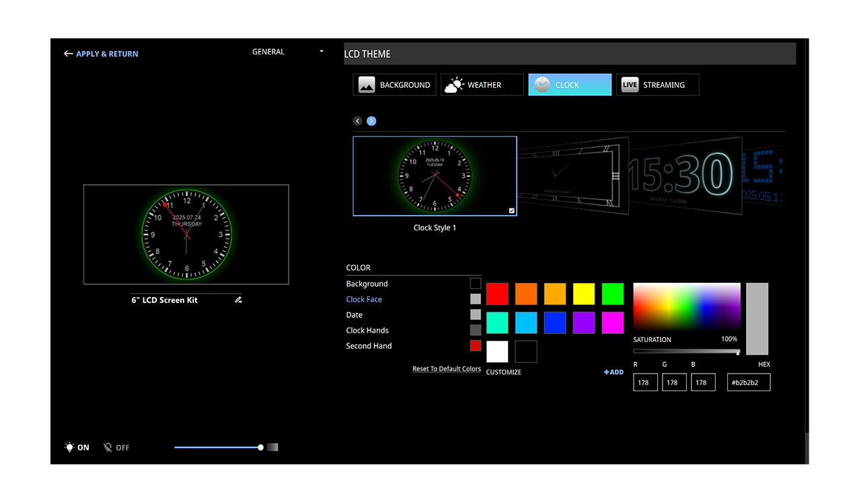The height and width of the screenshot is (504, 861).
Task: Turn the LCD light OFF
Action: [x=116, y=448]
